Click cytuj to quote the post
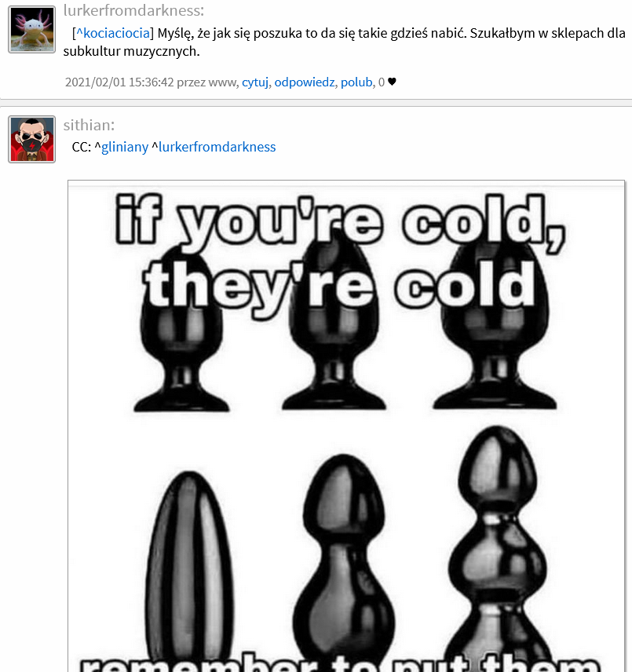 pos(255,82)
